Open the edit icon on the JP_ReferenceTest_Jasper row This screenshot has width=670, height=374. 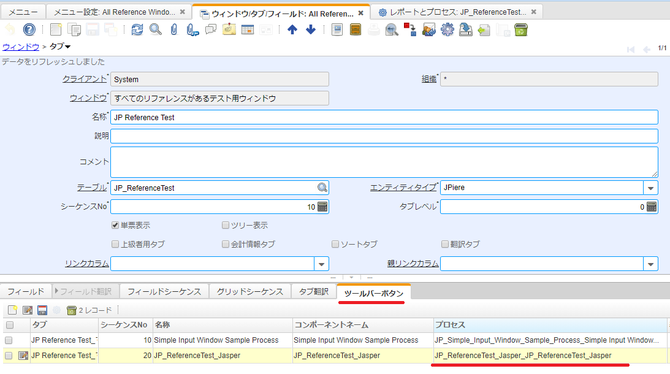point(23,355)
